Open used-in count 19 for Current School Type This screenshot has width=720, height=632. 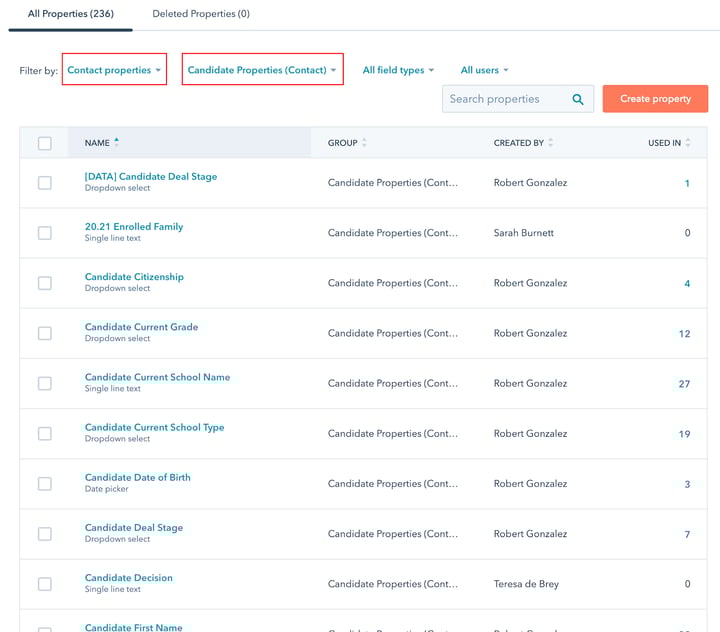(684, 434)
